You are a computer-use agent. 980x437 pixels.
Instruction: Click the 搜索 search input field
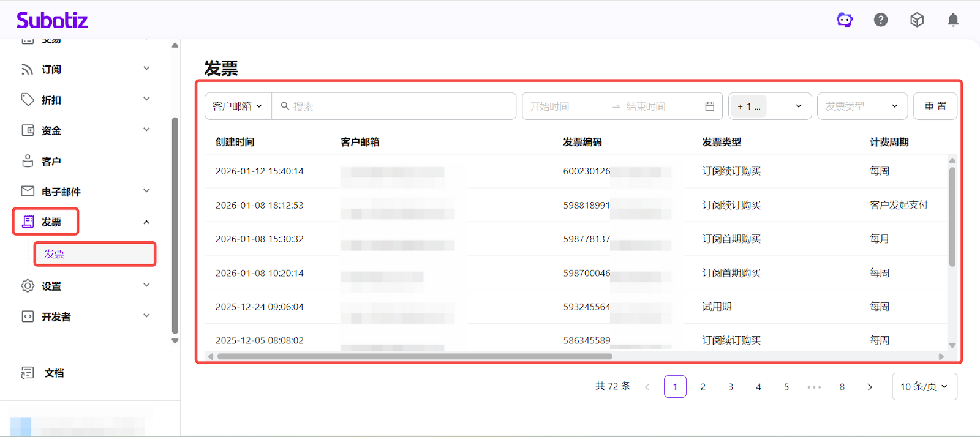coord(398,106)
